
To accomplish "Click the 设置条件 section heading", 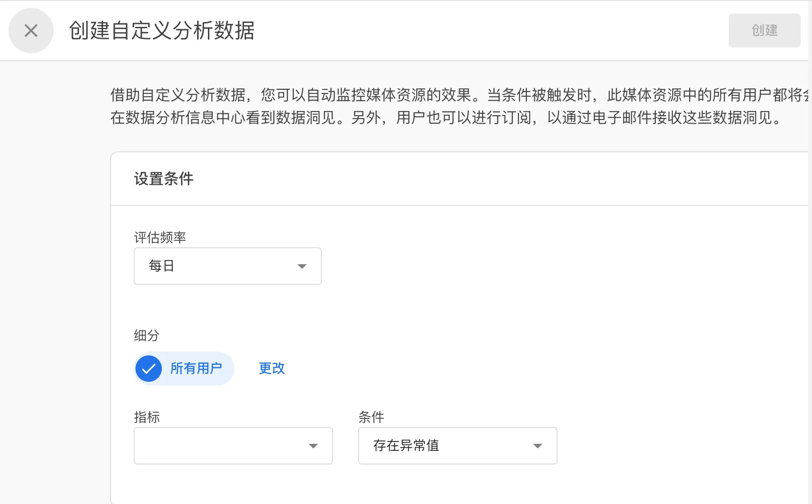I will [x=164, y=179].
